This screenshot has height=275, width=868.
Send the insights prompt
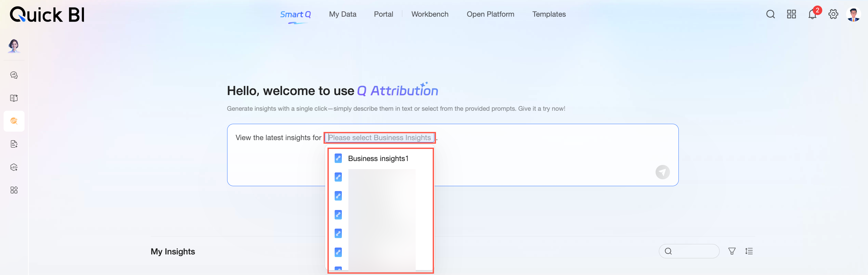point(662,172)
